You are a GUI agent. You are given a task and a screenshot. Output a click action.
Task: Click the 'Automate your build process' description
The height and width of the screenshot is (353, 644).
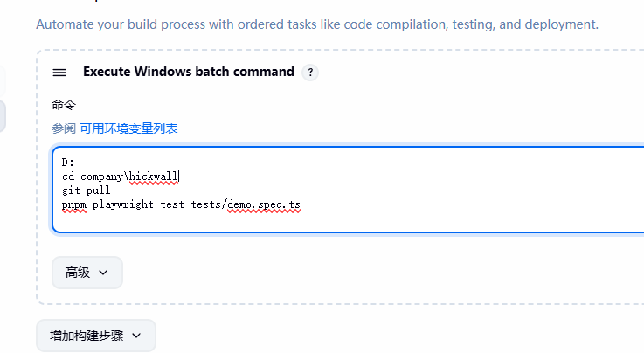(x=316, y=24)
